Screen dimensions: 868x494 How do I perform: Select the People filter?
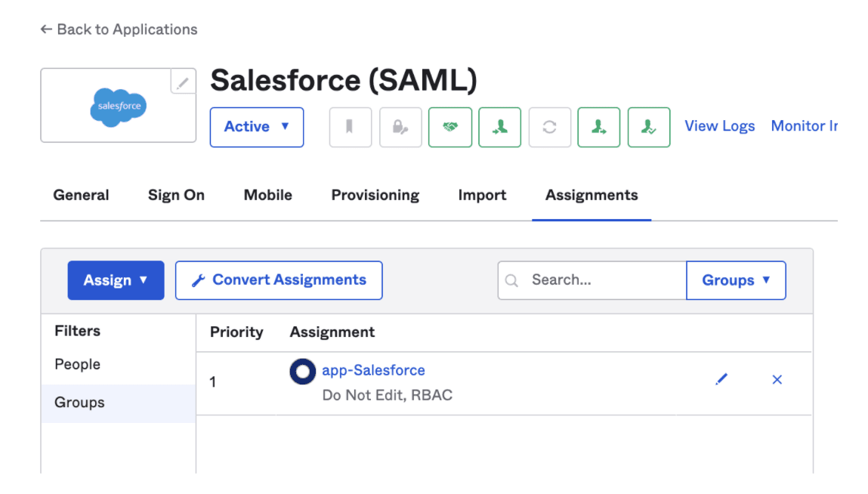coord(77,364)
